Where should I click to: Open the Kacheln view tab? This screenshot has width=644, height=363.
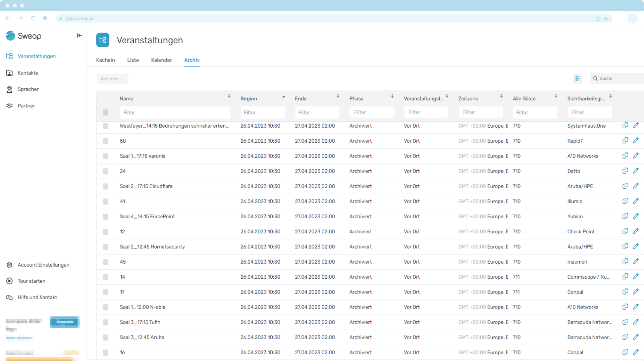click(x=105, y=60)
